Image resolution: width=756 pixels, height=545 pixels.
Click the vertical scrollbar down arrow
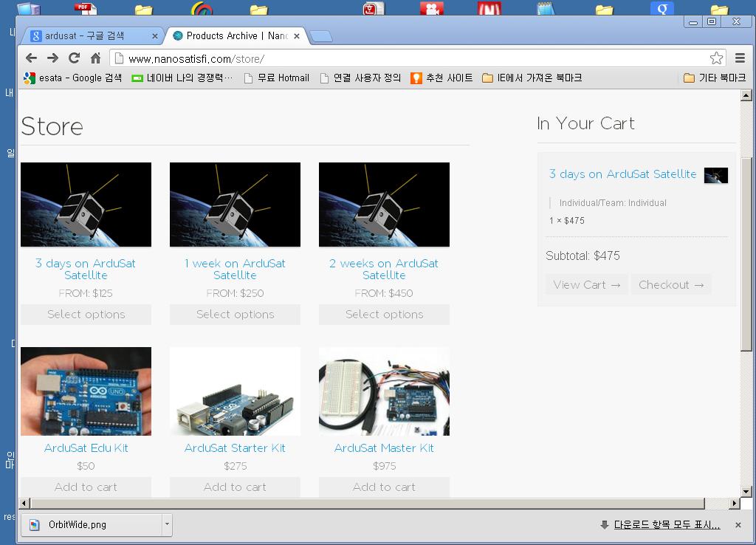click(746, 492)
